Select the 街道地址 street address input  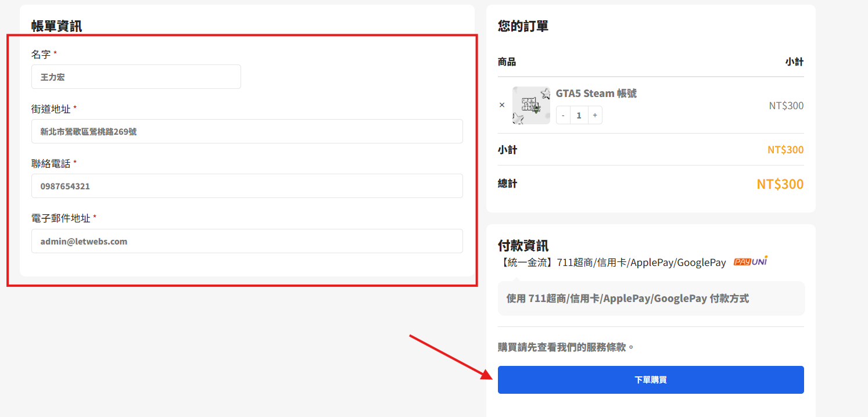pos(247,131)
